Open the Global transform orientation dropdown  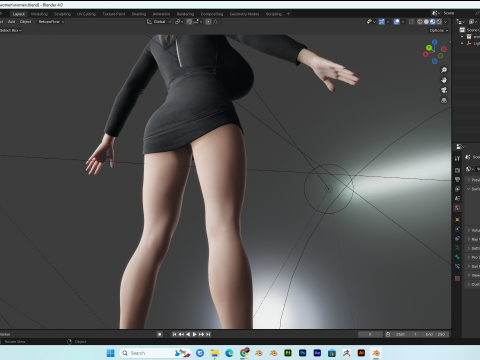159,22
